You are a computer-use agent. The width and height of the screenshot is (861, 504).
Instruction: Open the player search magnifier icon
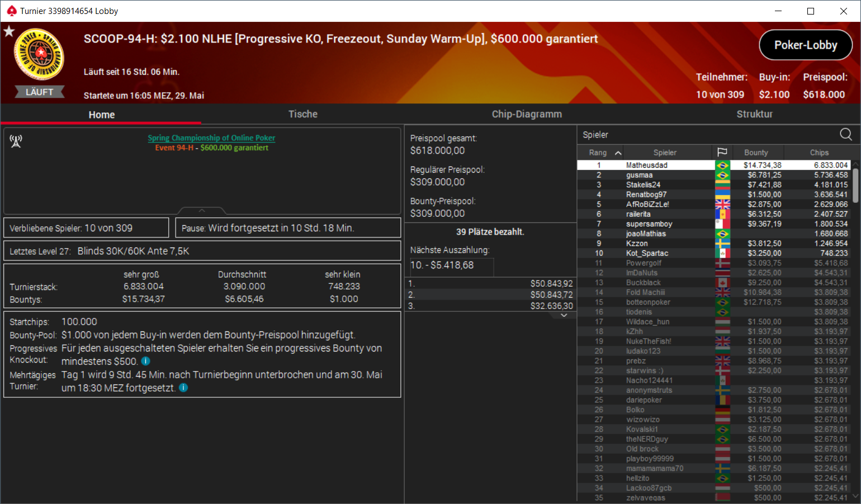click(846, 134)
